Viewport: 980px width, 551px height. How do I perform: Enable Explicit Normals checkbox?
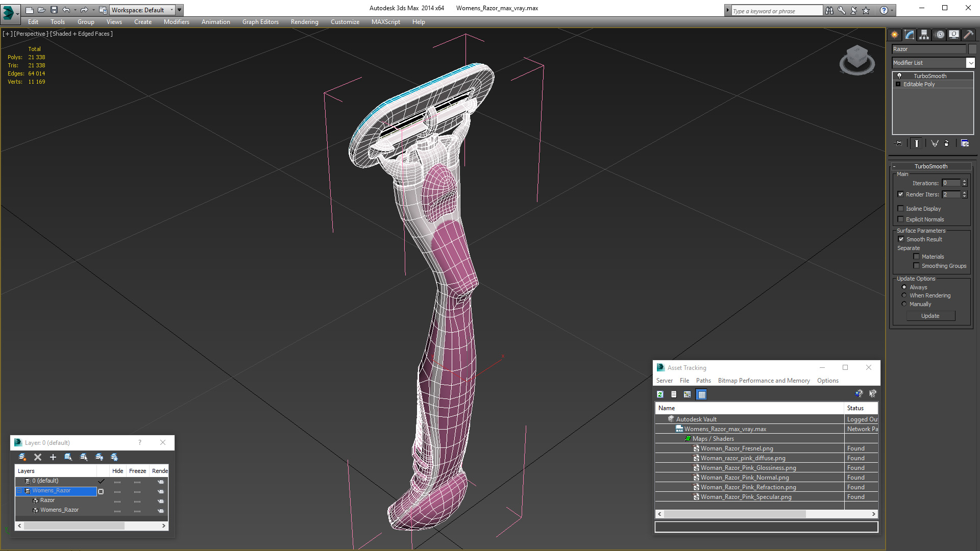tap(901, 219)
